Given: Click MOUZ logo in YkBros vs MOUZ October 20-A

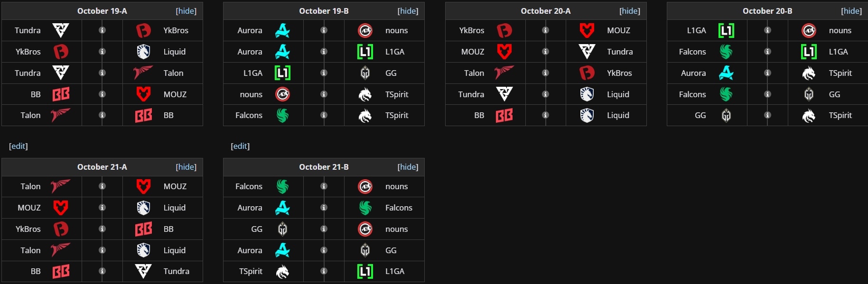Looking at the screenshot, I should point(587,30).
